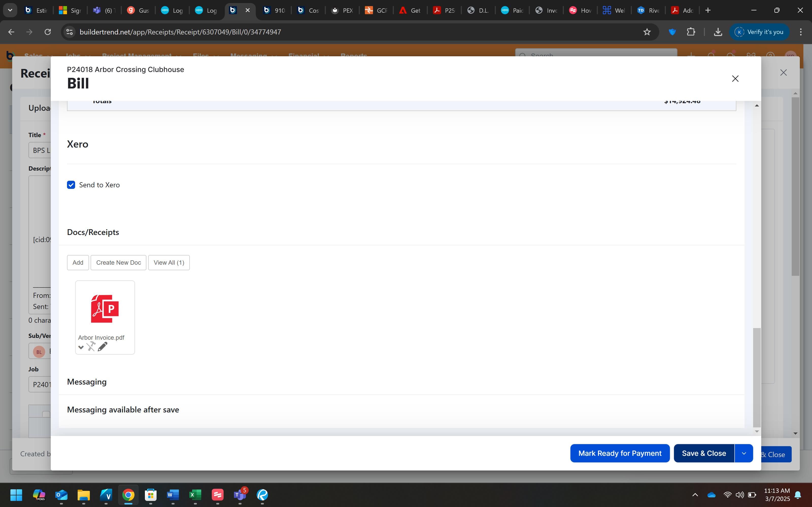The height and width of the screenshot is (507, 812).
Task: Open the tab search dropdown arrow
Action: tap(10, 10)
